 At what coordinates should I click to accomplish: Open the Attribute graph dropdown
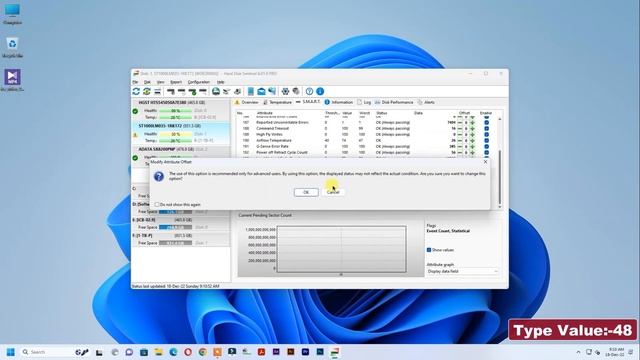tap(462, 271)
